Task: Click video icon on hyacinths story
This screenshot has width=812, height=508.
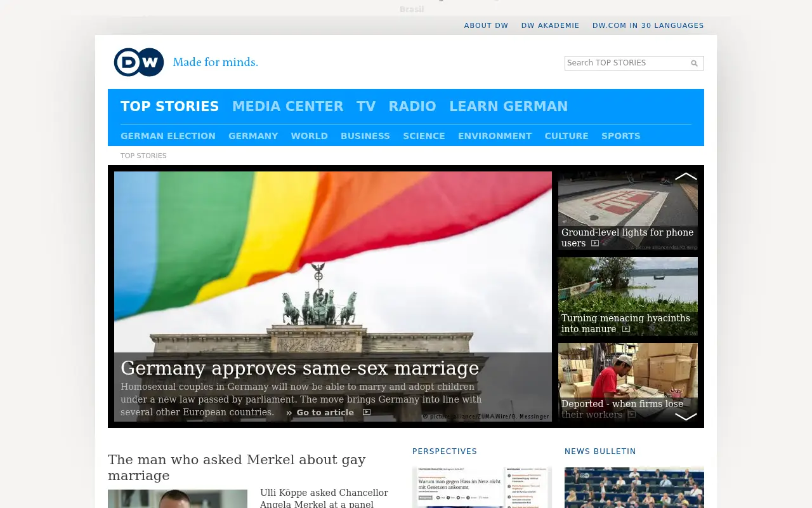Action: pos(626,329)
